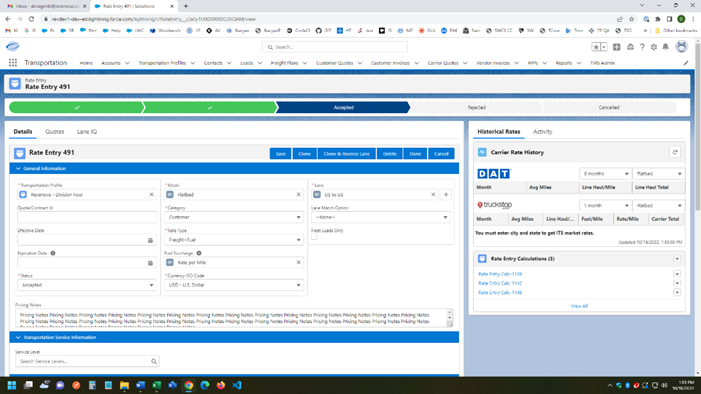Click the Trailhead guidance icon
The height and width of the screenshot is (394, 701).
coord(630,47)
